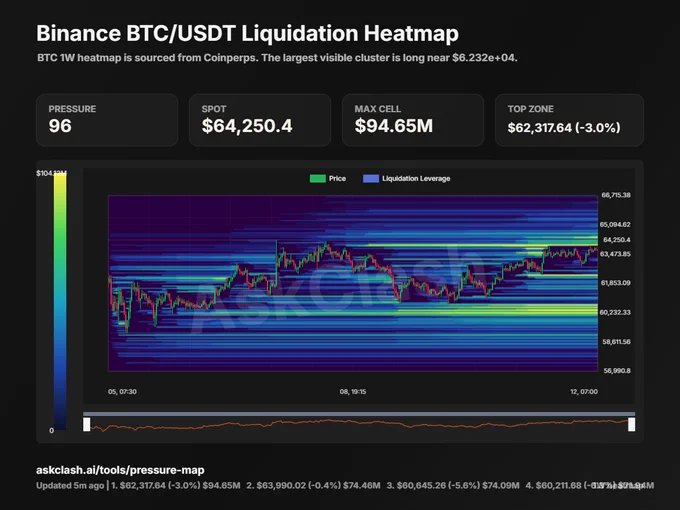Click the range selector top bar
Viewport: 680px width, 510px height.
(359, 414)
